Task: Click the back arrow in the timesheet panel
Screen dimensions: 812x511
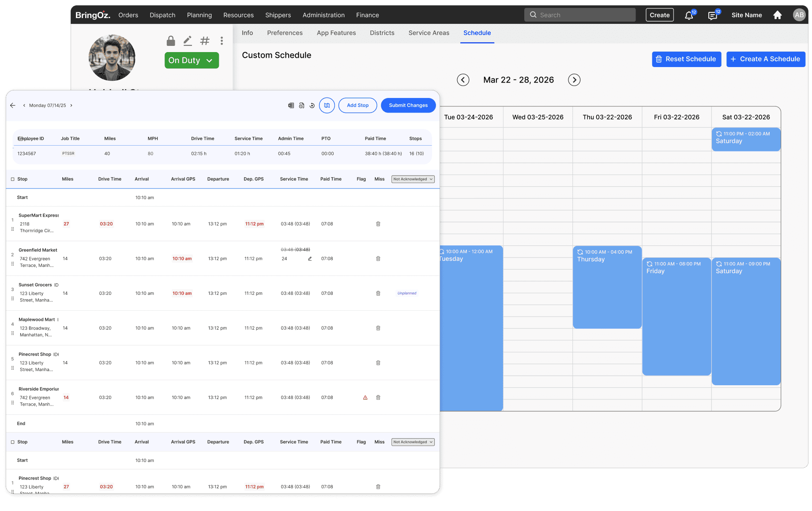Action: pyautogui.click(x=13, y=105)
